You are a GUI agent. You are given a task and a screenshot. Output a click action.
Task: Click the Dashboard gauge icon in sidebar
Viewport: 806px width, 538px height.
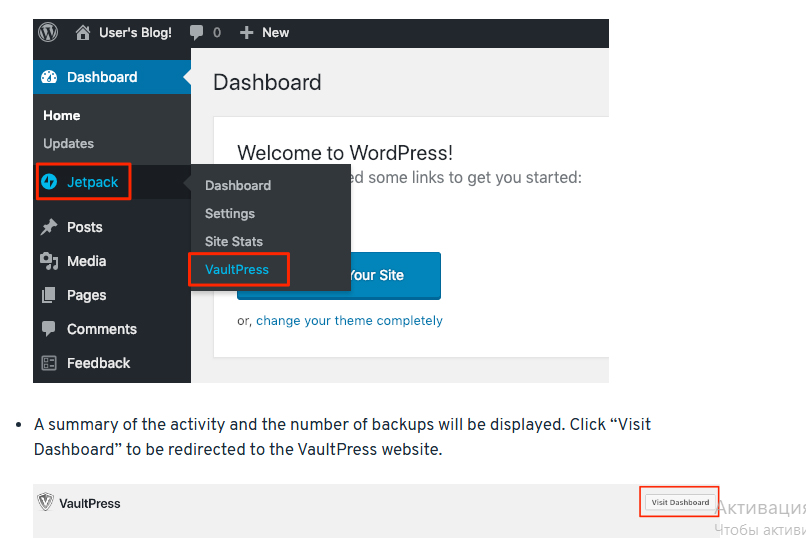[49, 77]
